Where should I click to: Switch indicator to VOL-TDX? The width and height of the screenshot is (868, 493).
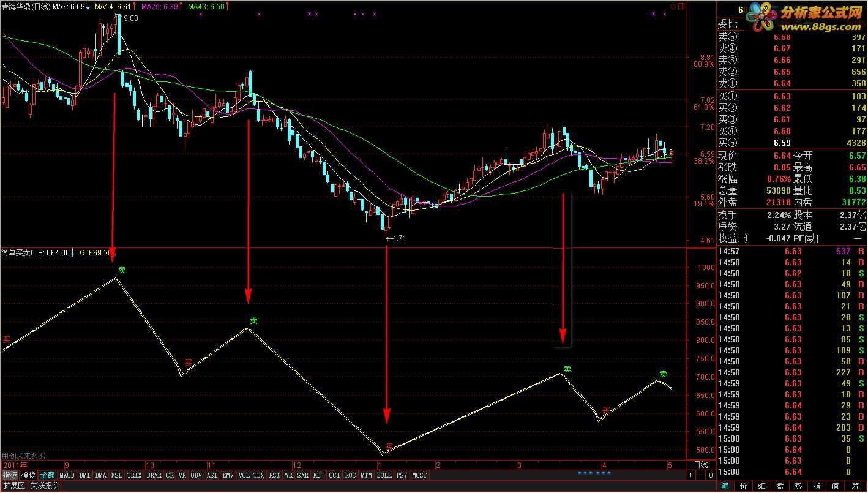[x=252, y=475]
